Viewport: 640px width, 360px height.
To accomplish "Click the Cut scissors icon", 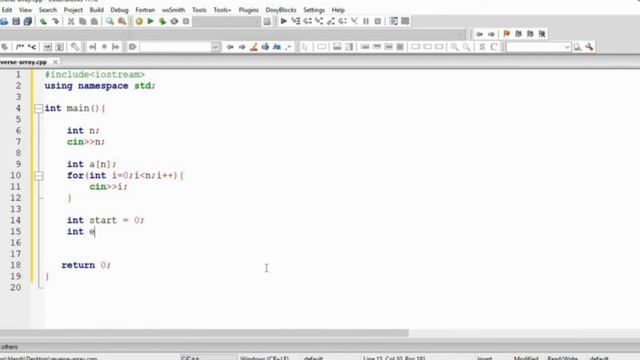I will [71, 21].
